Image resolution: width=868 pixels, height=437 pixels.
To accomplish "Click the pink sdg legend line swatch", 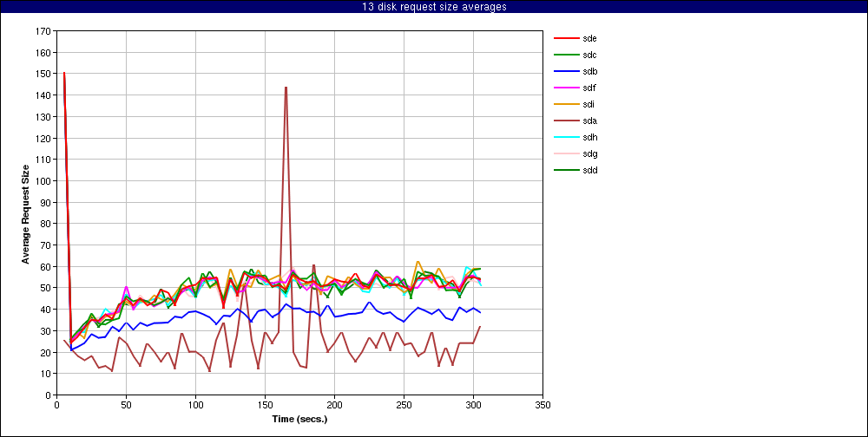I will click(x=566, y=153).
